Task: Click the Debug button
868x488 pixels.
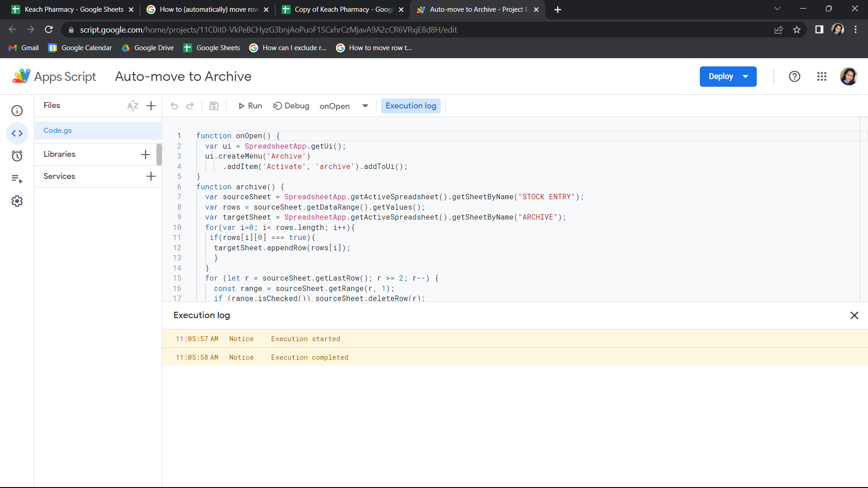Action: tap(291, 106)
